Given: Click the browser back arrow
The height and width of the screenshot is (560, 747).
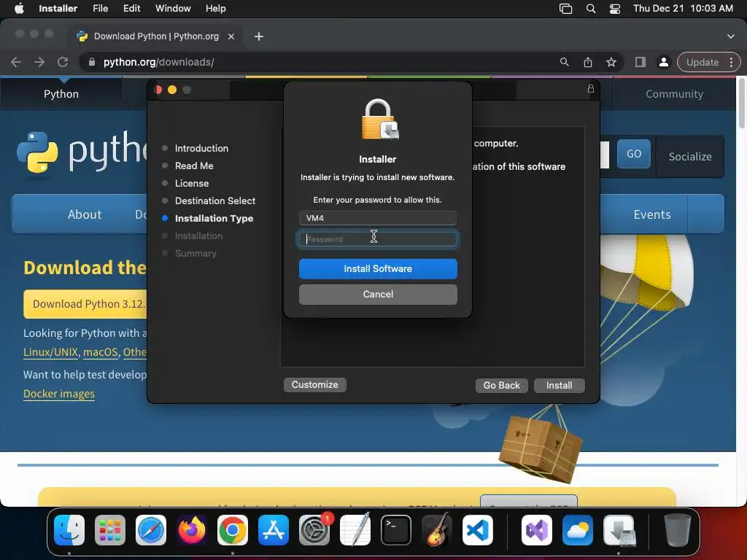Looking at the screenshot, I should [x=16, y=62].
